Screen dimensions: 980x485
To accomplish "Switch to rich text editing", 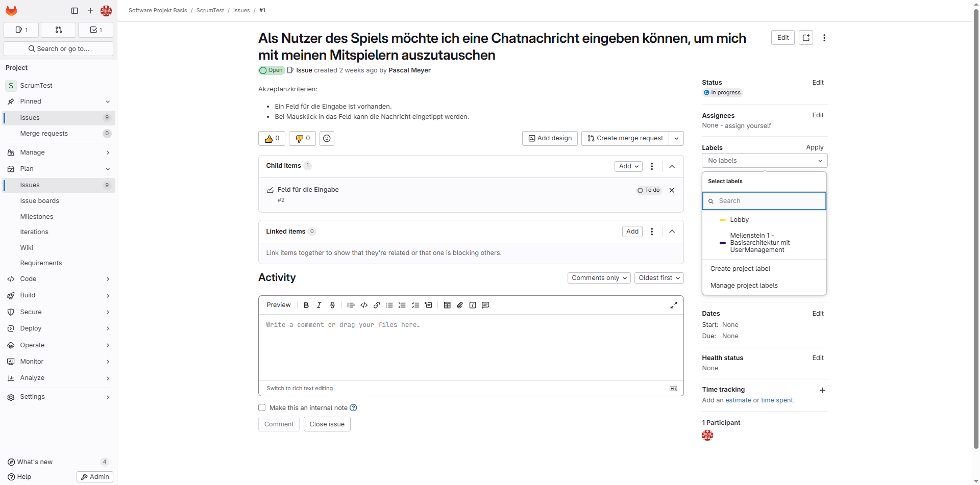I will point(300,388).
